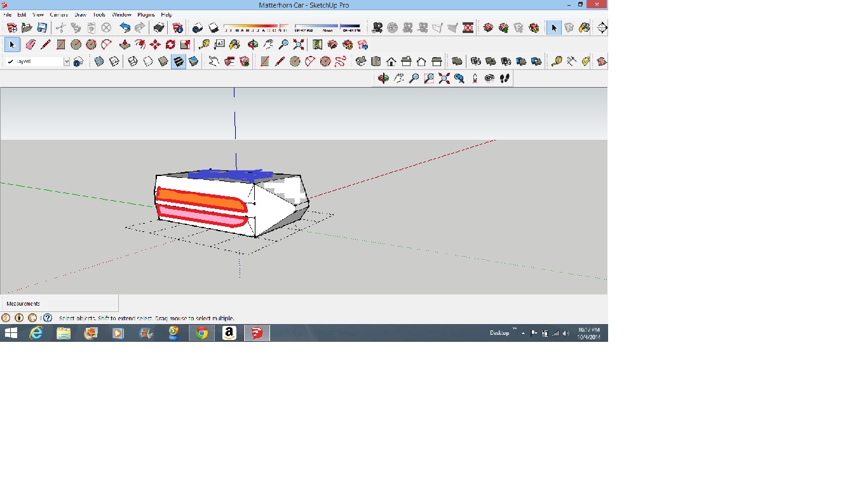The width and height of the screenshot is (868, 488).
Task: Toggle Shadows display on or off
Action: 214,28
